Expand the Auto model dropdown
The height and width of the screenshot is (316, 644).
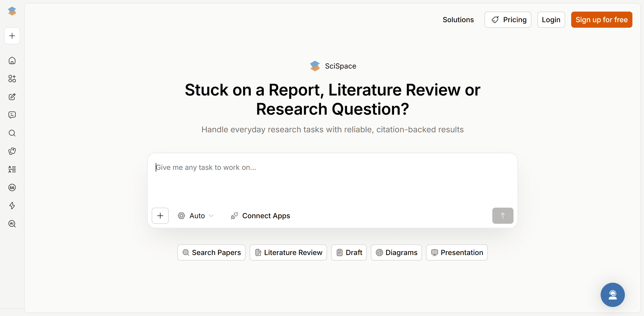[196, 216]
